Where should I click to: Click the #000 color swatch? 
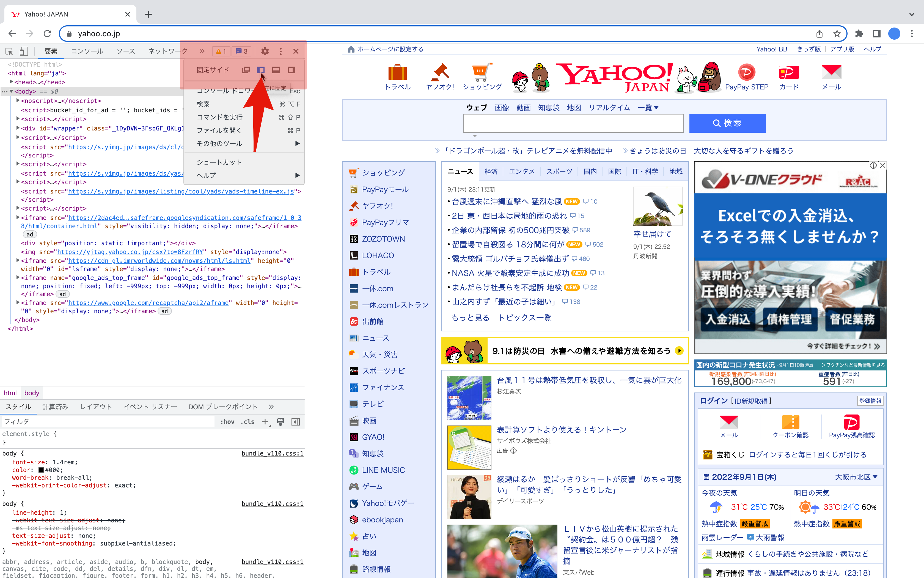(41, 470)
